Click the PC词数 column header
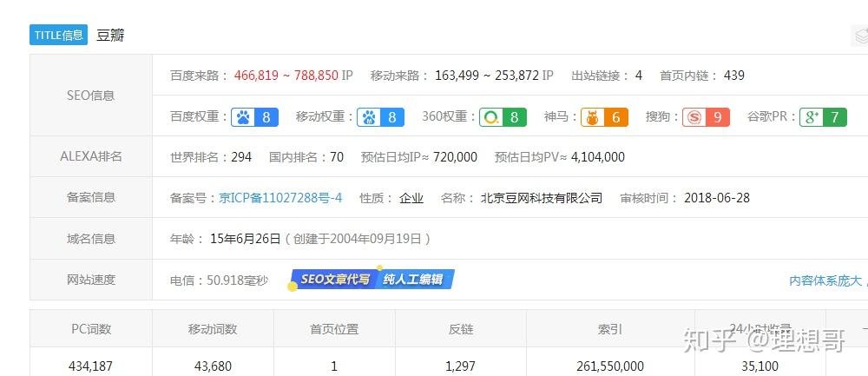Image resolution: width=868 pixels, height=376 pixels. (x=91, y=329)
